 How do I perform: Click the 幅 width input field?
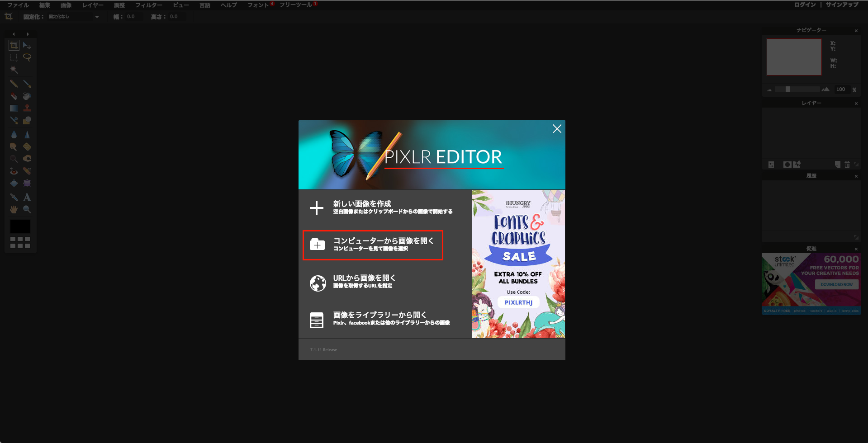point(133,17)
